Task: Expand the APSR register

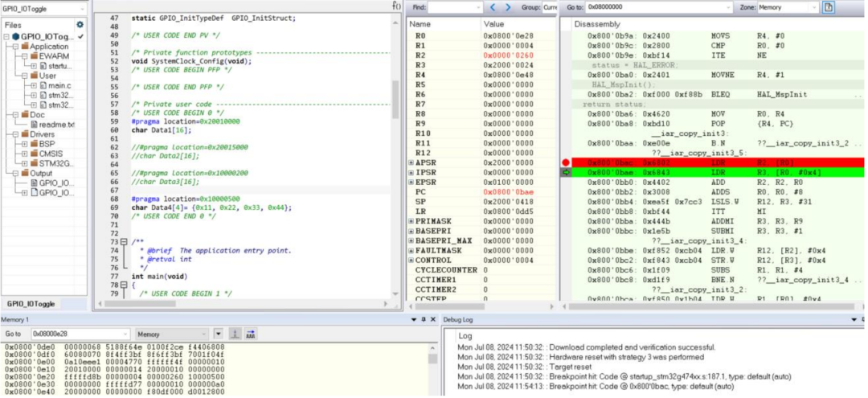Action: pos(411,162)
